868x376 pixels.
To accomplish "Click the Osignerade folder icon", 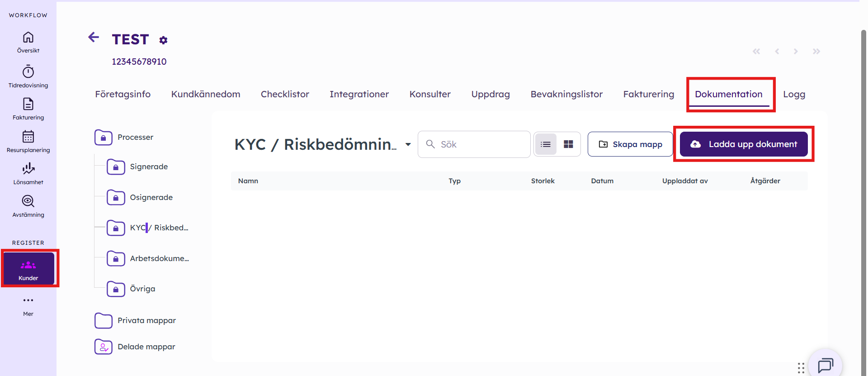I will pos(116,197).
